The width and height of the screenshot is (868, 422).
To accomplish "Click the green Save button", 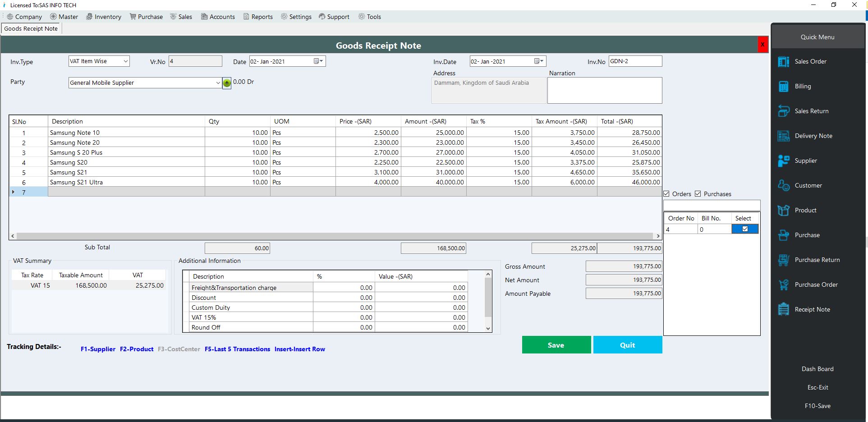I will pos(556,345).
